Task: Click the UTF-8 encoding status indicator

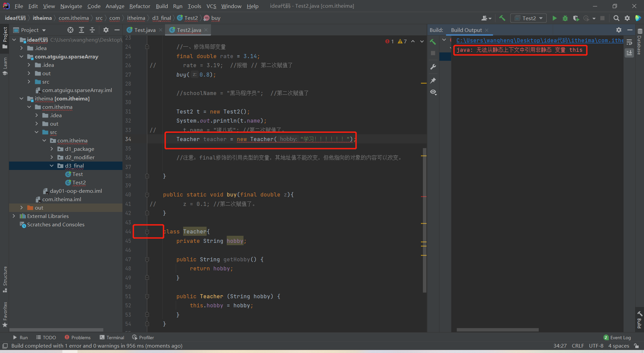Action: click(596, 346)
